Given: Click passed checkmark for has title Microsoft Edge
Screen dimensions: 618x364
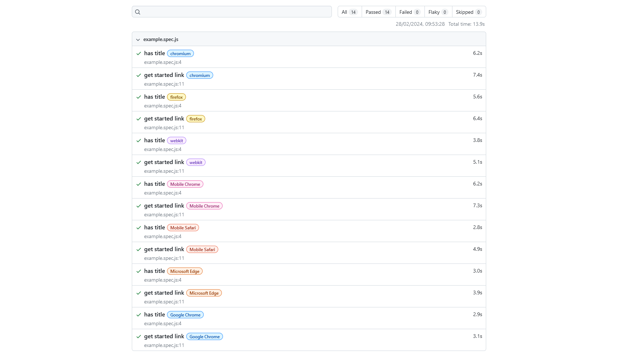Looking at the screenshot, I should [139, 271].
